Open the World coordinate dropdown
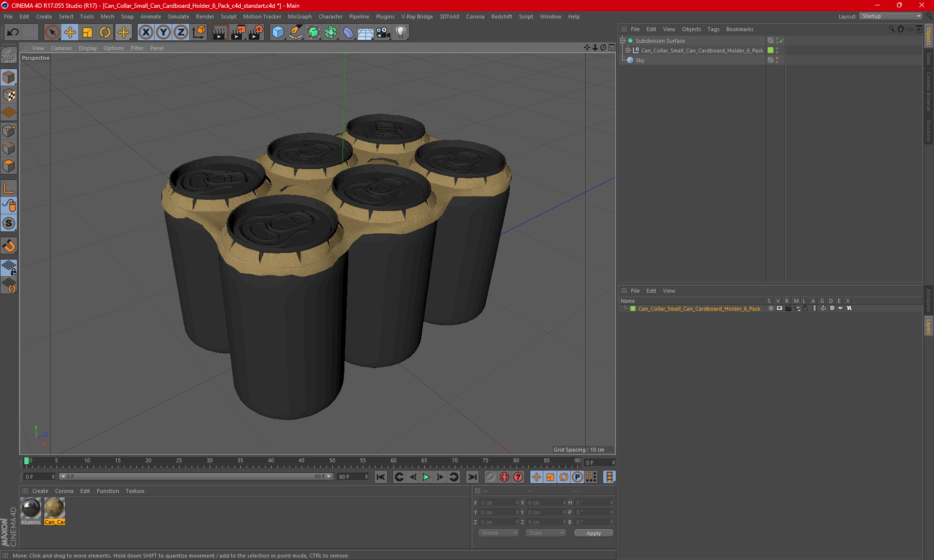This screenshot has width=934, height=560. 499,533
